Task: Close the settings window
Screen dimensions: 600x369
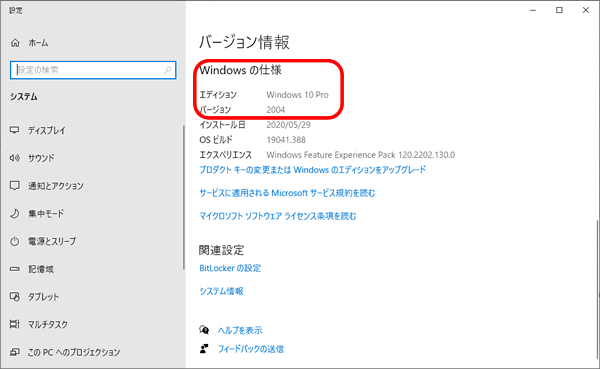Action: (x=585, y=10)
